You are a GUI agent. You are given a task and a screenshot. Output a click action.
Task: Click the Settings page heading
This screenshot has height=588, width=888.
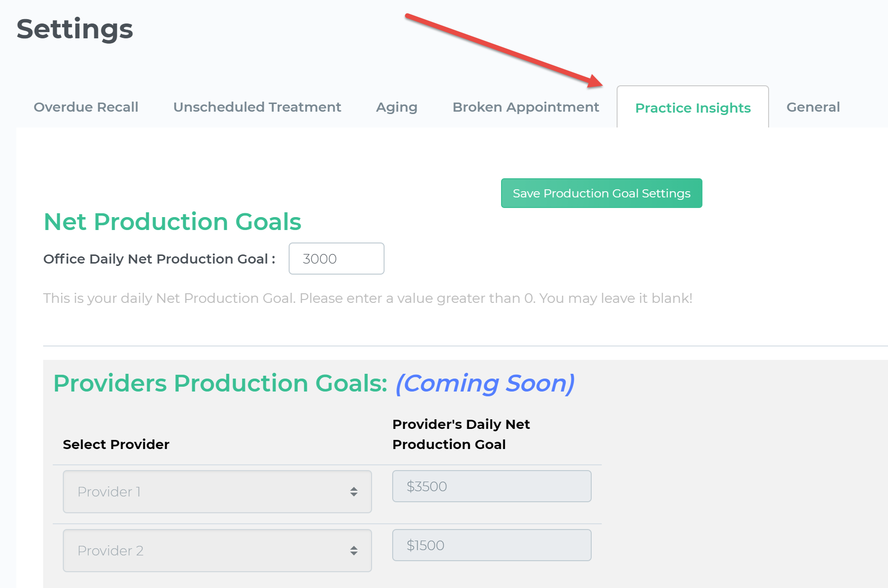(75, 29)
